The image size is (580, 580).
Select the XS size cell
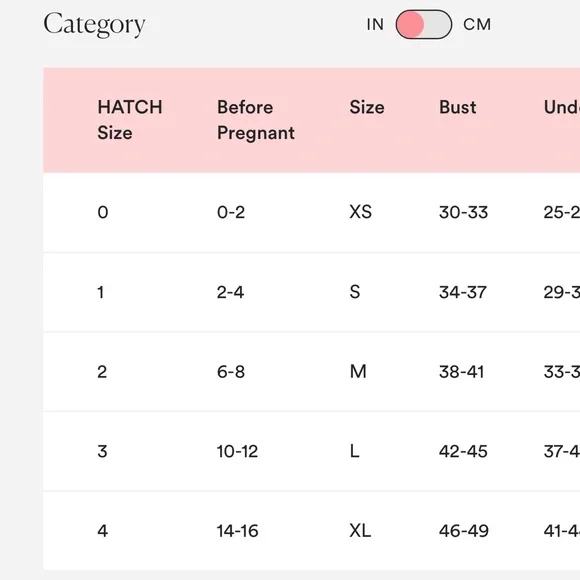point(361,212)
